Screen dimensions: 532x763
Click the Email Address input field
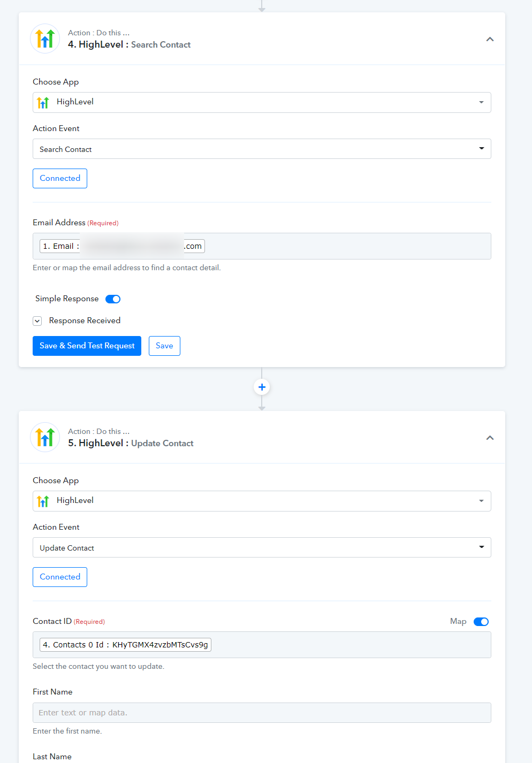262,246
